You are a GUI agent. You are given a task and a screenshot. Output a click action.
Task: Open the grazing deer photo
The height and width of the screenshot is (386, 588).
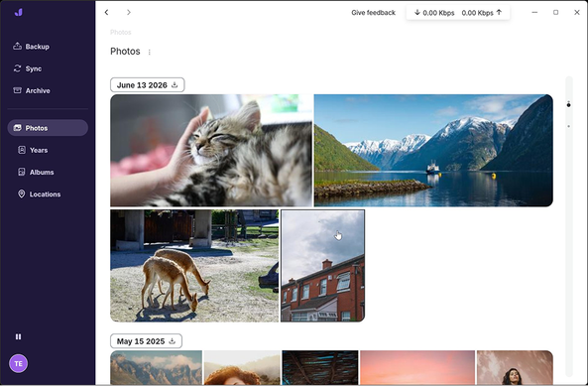[x=194, y=266]
